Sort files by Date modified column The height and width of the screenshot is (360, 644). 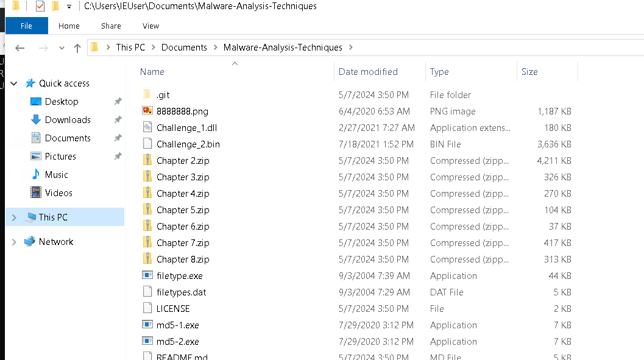(368, 72)
